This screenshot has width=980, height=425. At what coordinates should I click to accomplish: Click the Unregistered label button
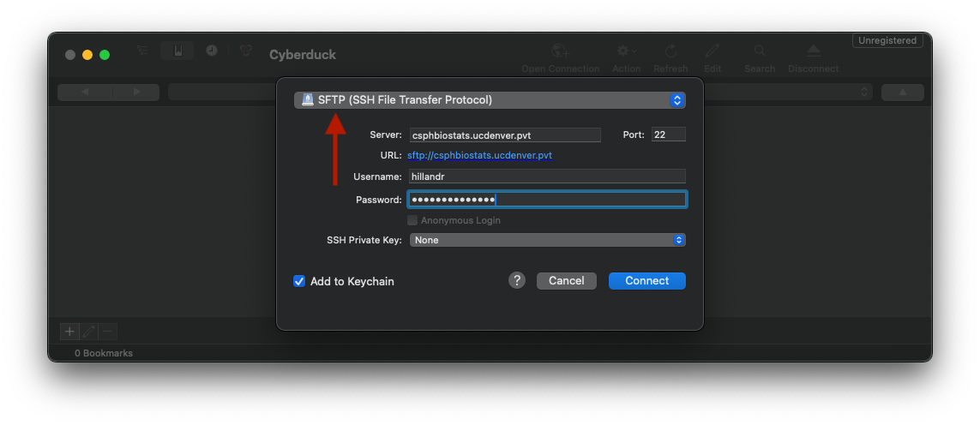(887, 40)
